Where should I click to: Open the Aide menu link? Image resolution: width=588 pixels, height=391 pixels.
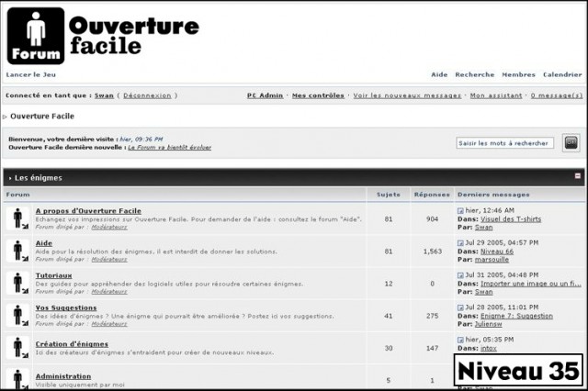439,74
